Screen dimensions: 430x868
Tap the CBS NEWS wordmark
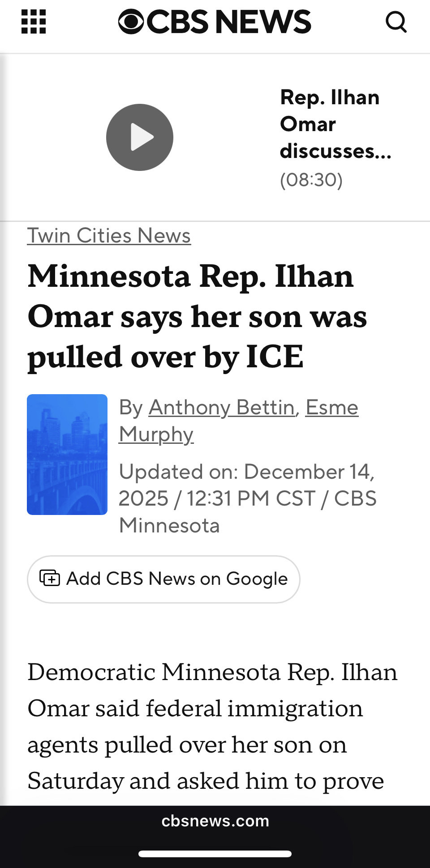click(x=228, y=21)
